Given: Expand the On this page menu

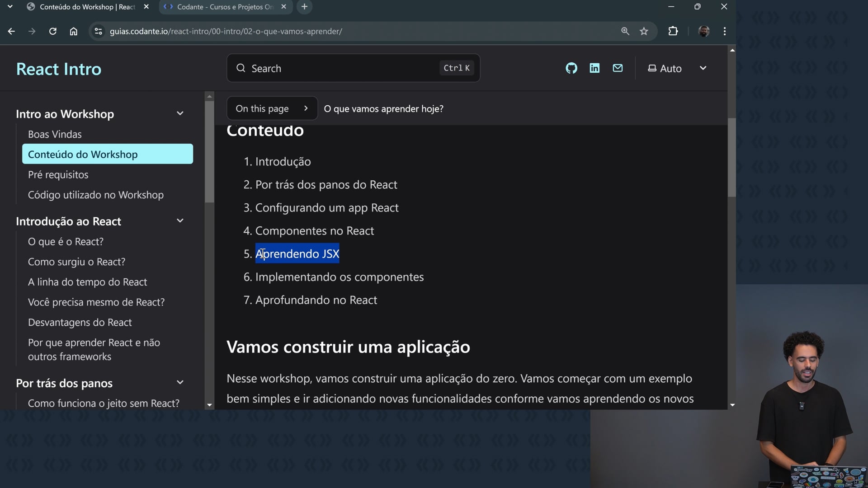Looking at the screenshot, I should point(272,108).
